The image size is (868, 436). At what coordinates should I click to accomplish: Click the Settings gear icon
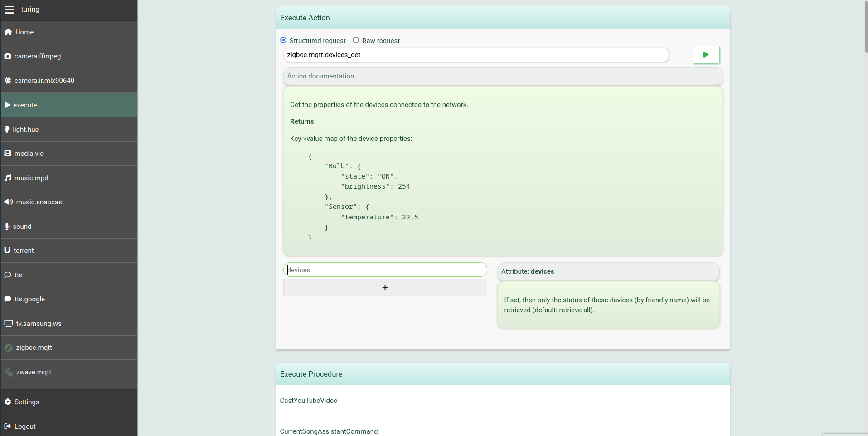pos(8,402)
